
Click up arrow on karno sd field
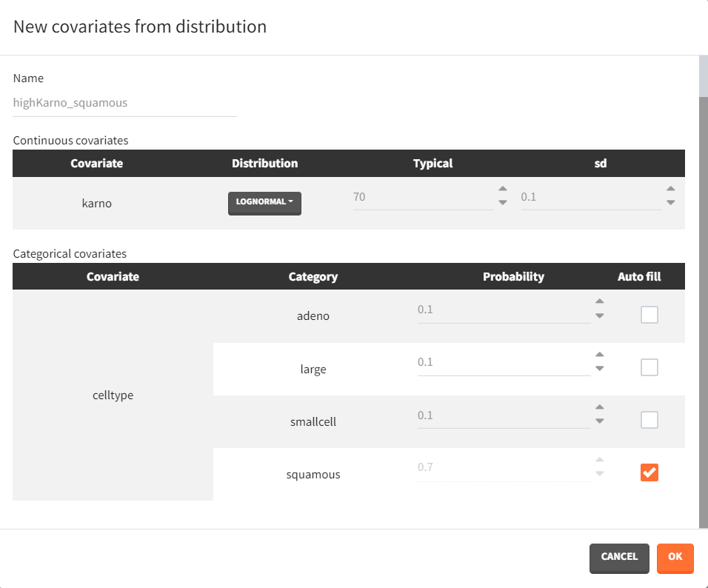click(670, 190)
